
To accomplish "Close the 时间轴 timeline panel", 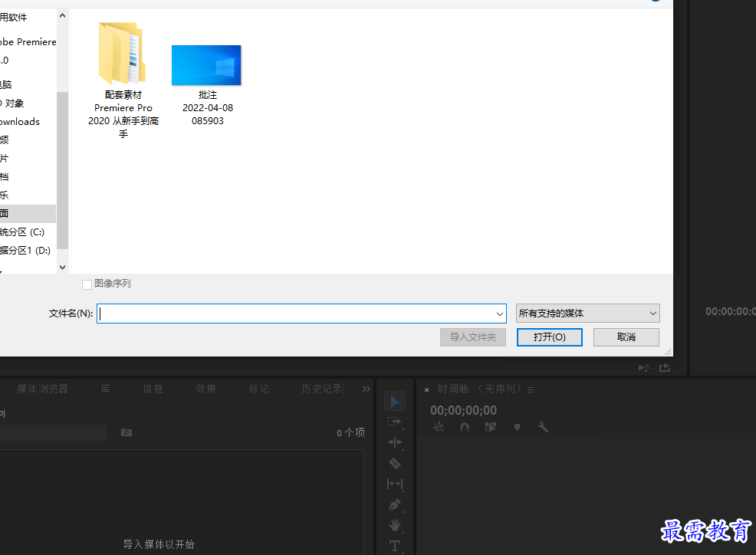I will 426,389.
